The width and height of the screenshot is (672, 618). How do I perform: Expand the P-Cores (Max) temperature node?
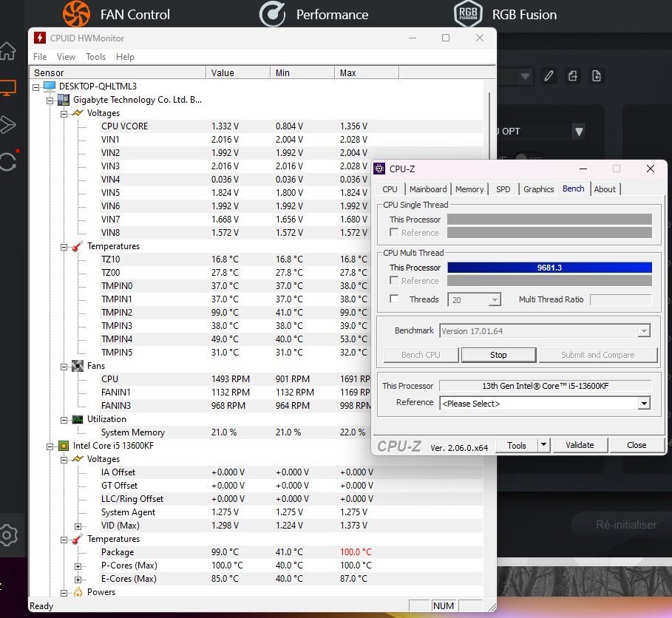pyautogui.click(x=78, y=566)
